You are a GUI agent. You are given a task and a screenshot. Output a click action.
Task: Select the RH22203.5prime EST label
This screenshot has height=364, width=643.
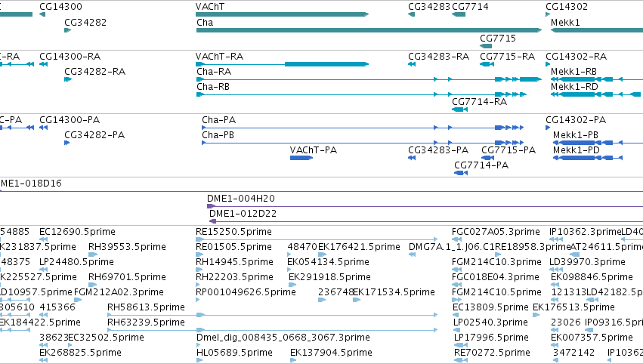click(234, 277)
